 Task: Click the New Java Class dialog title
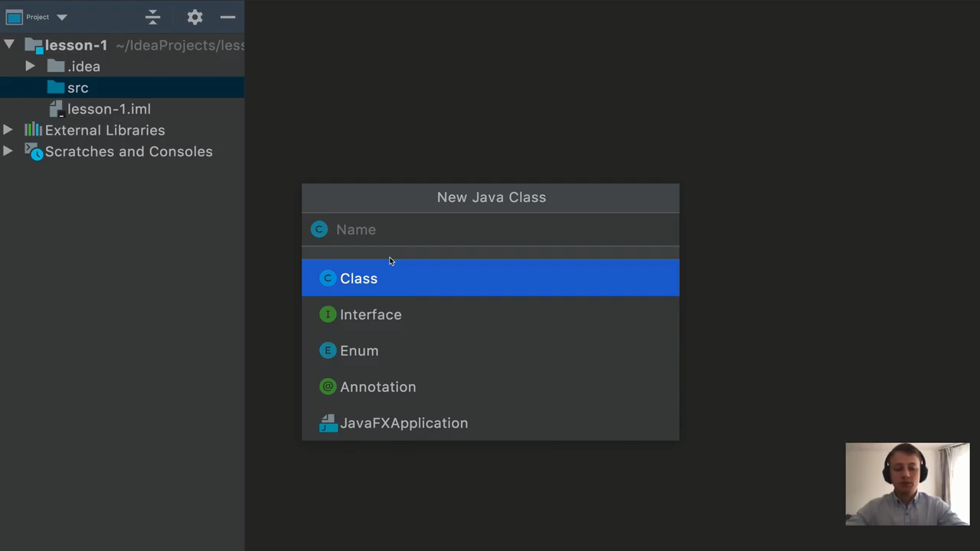coord(492,197)
